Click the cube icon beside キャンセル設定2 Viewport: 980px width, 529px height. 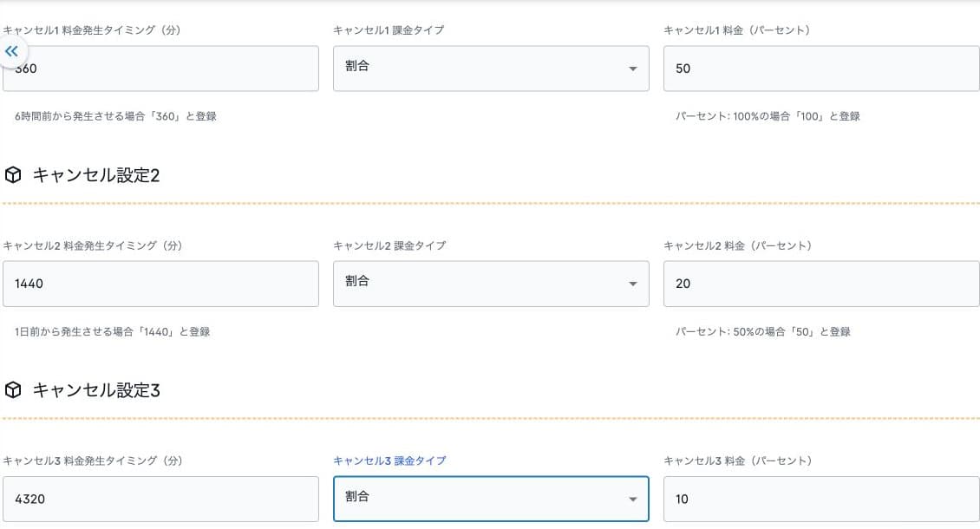(x=13, y=175)
